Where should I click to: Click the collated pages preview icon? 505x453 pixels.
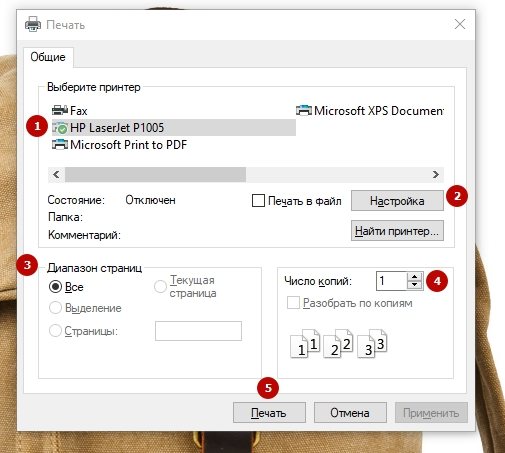339,343
